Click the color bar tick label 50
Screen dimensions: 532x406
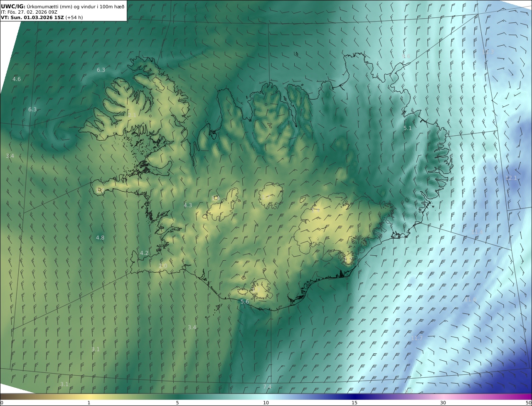coord(529,403)
